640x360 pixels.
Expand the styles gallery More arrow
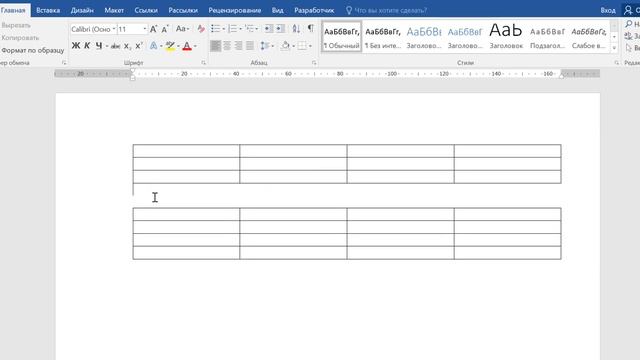[614, 48]
